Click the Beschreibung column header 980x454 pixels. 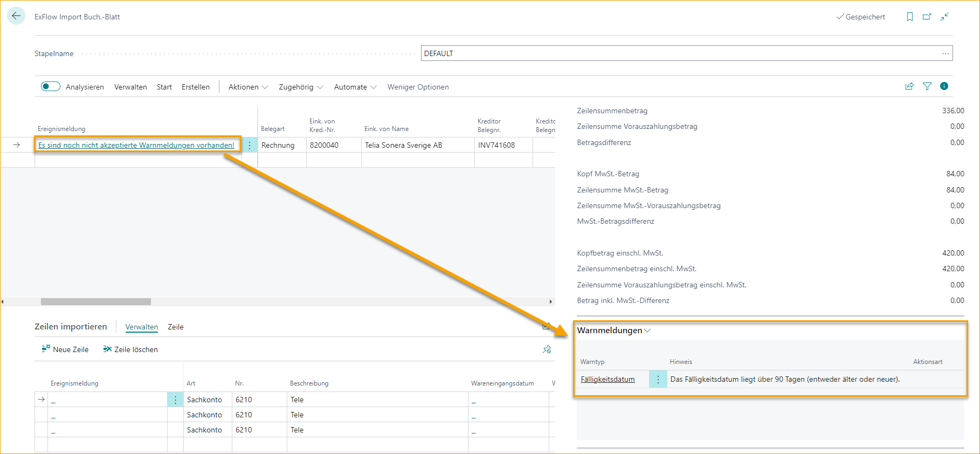[x=309, y=383]
